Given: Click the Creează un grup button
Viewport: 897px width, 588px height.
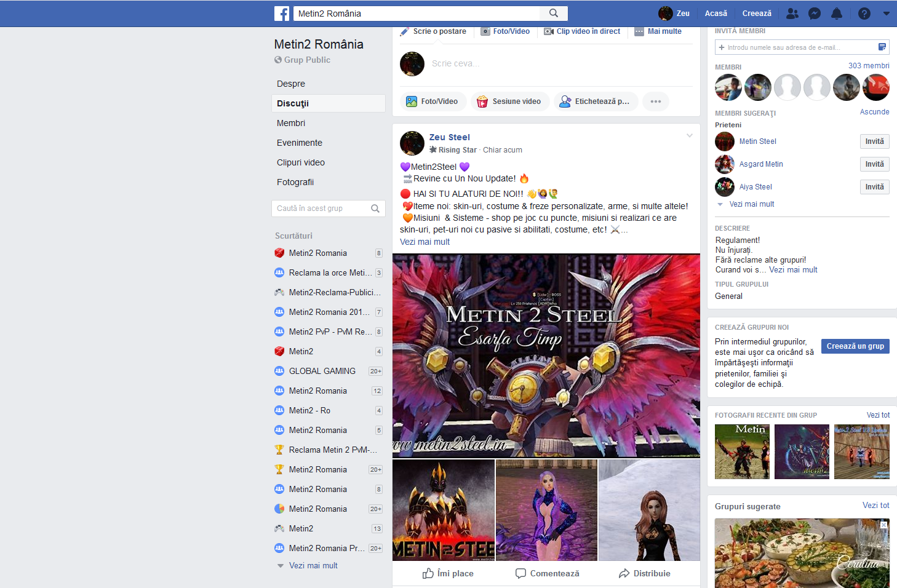Looking at the screenshot, I should coord(855,346).
